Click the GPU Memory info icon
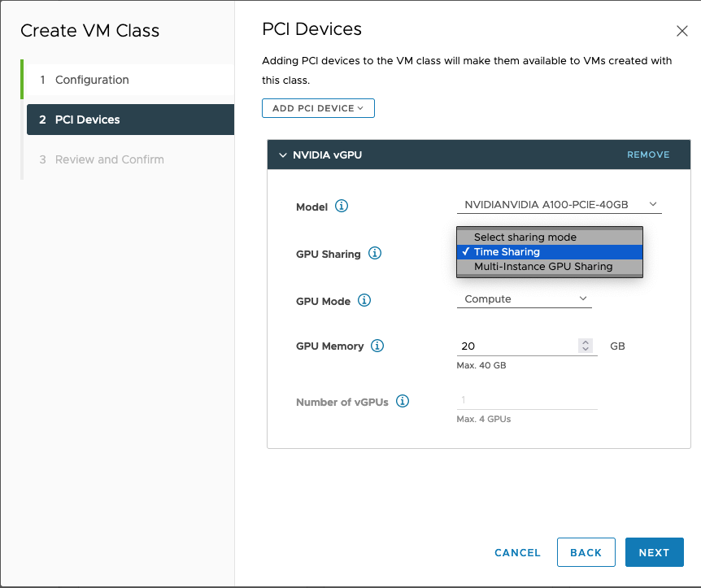The width and height of the screenshot is (701, 588). 377,346
